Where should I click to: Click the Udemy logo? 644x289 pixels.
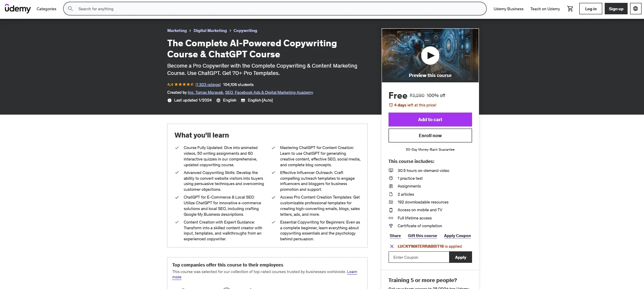(18, 9)
